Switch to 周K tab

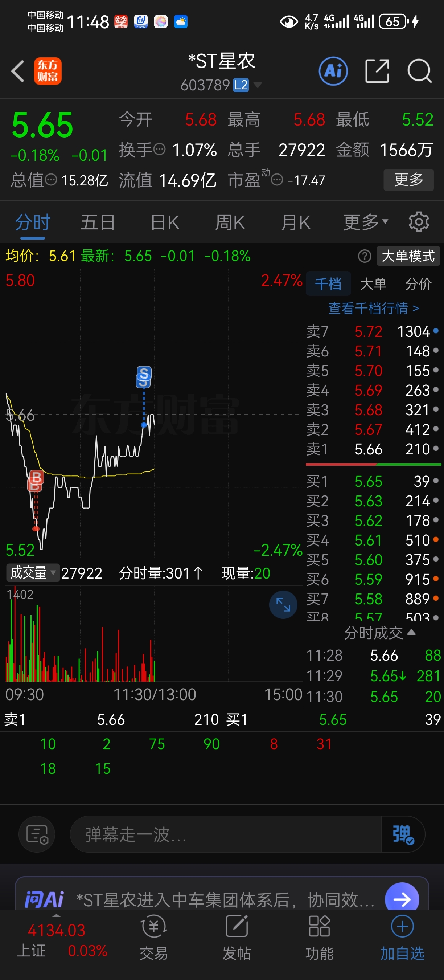(230, 222)
